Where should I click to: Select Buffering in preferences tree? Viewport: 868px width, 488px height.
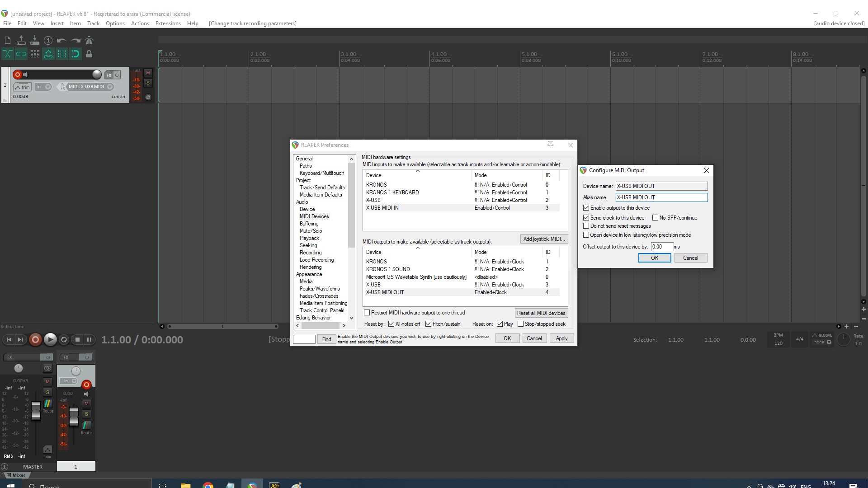click(x=309, y=224)
